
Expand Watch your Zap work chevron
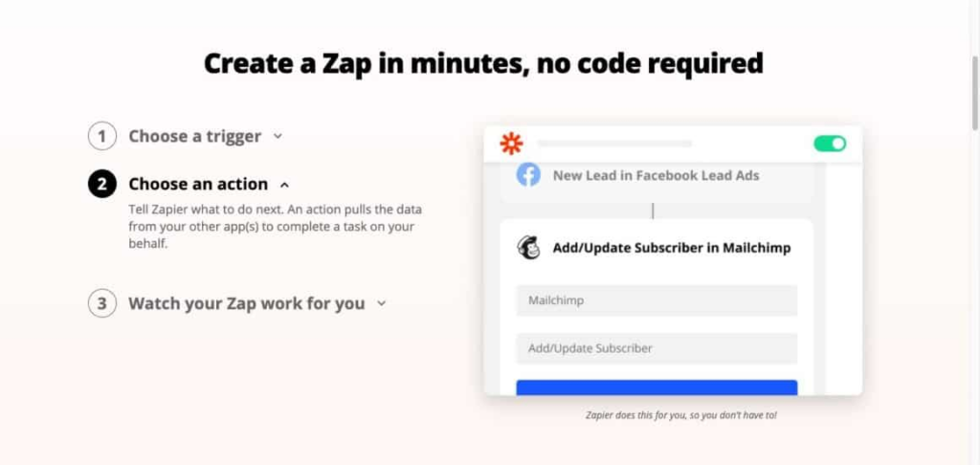[381, 303]
